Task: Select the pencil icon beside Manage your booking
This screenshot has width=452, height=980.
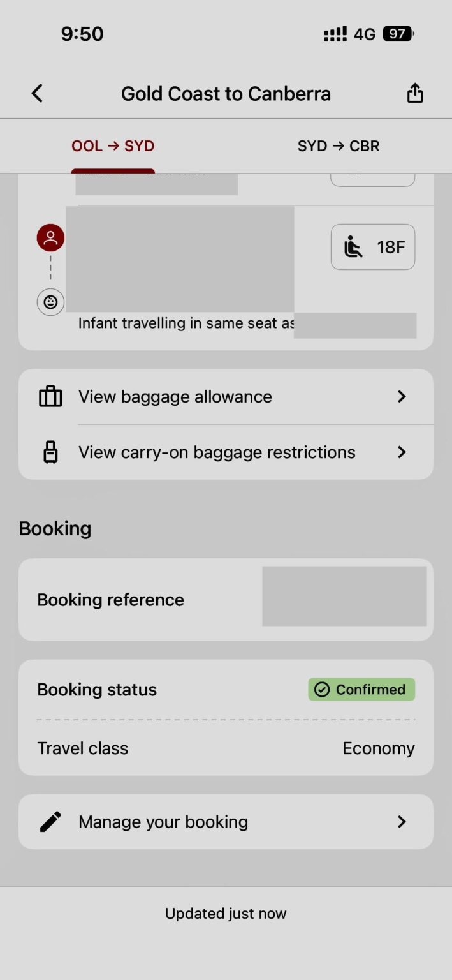Action: [x=50, y=822]
